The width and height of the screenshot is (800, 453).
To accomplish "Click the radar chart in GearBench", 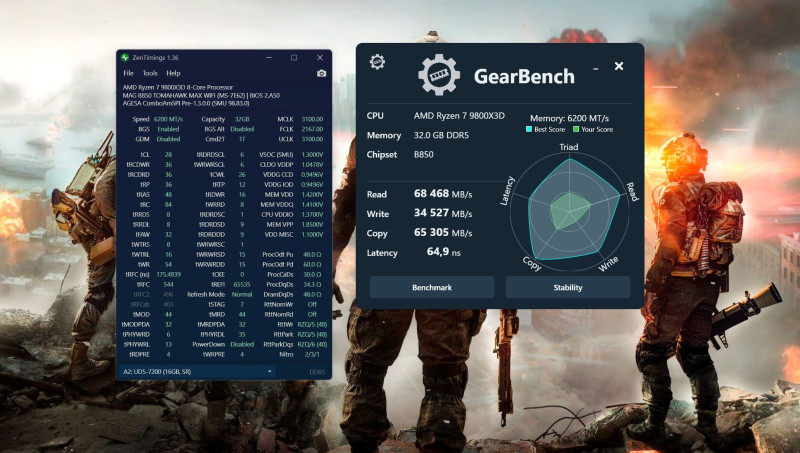I will coord(570,210).
